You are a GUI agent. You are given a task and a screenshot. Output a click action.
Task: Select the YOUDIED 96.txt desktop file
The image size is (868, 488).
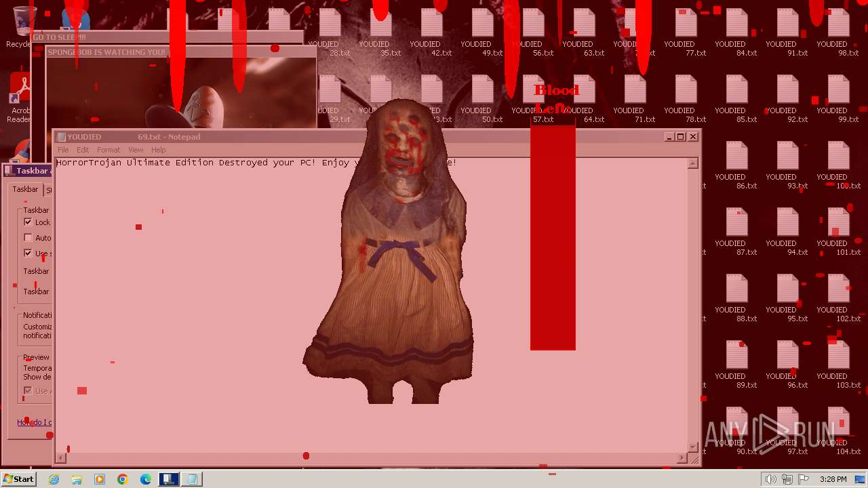tap(787, 365)
